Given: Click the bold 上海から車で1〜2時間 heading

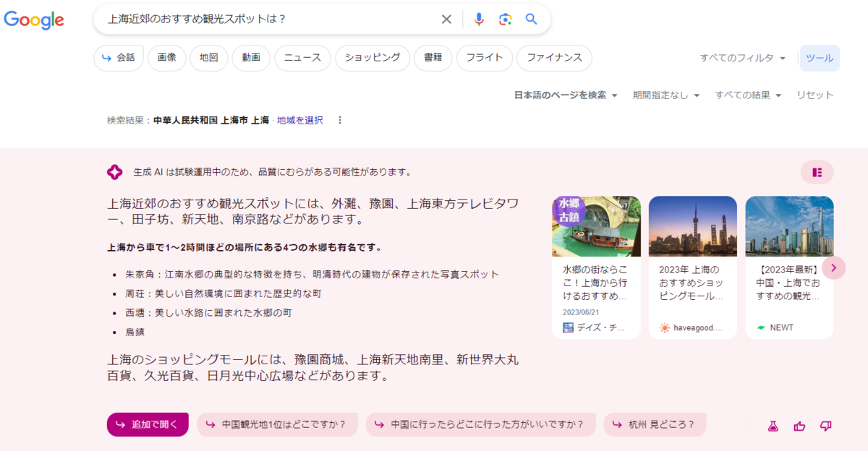Looking at the screenshot, I should pos(244,247).
